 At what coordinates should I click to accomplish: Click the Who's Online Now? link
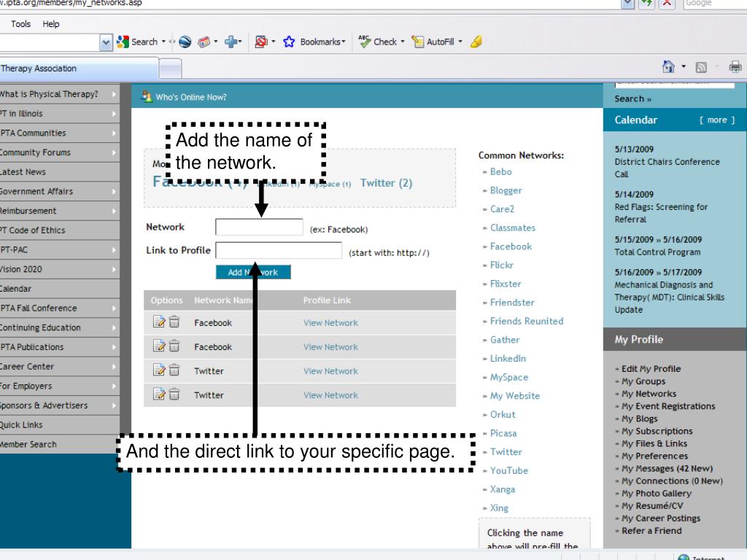(191, 97)
